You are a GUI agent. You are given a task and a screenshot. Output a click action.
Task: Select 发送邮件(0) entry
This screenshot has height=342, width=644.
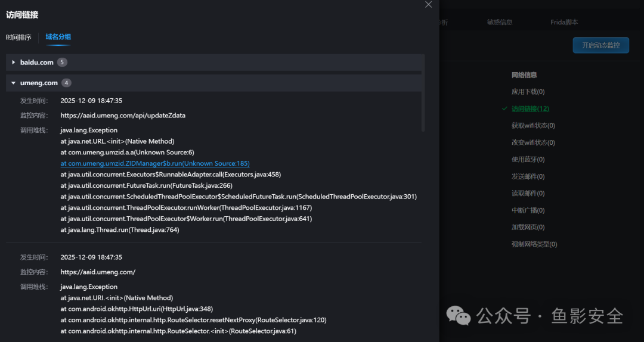[x=528, y=176]
